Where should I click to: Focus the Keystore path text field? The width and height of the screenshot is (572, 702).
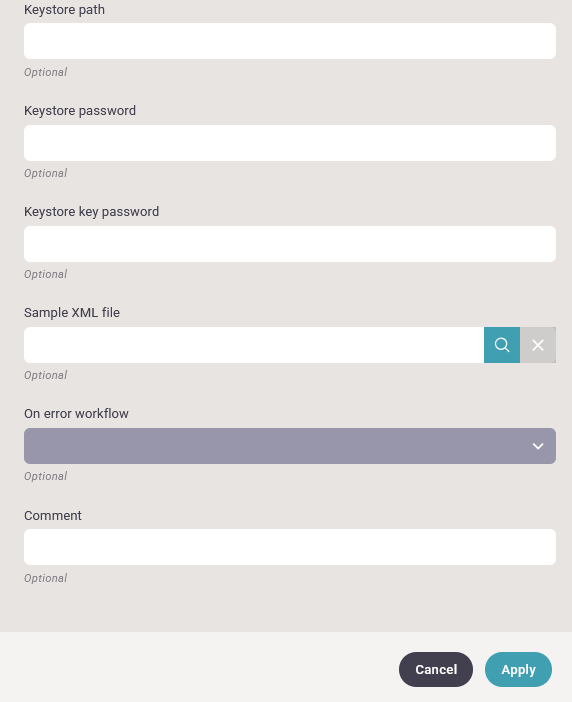click(290, 41)
